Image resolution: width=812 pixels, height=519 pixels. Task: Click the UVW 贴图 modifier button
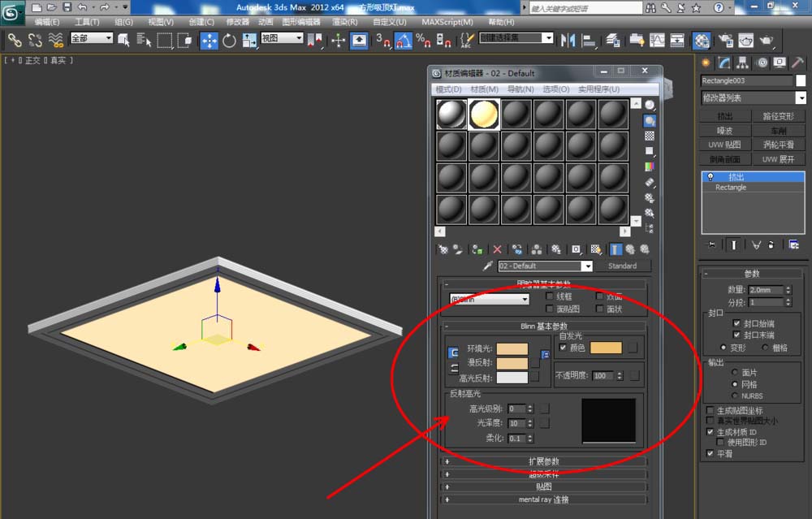point(725,145)
